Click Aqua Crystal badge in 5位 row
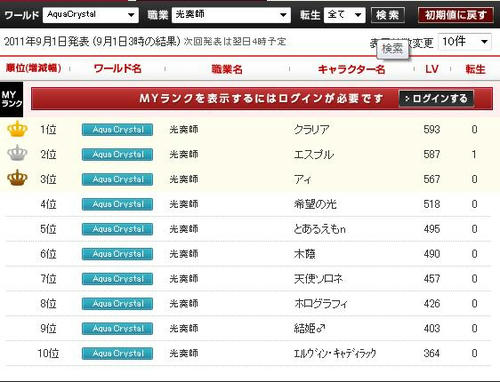 [x=117, y=229]
